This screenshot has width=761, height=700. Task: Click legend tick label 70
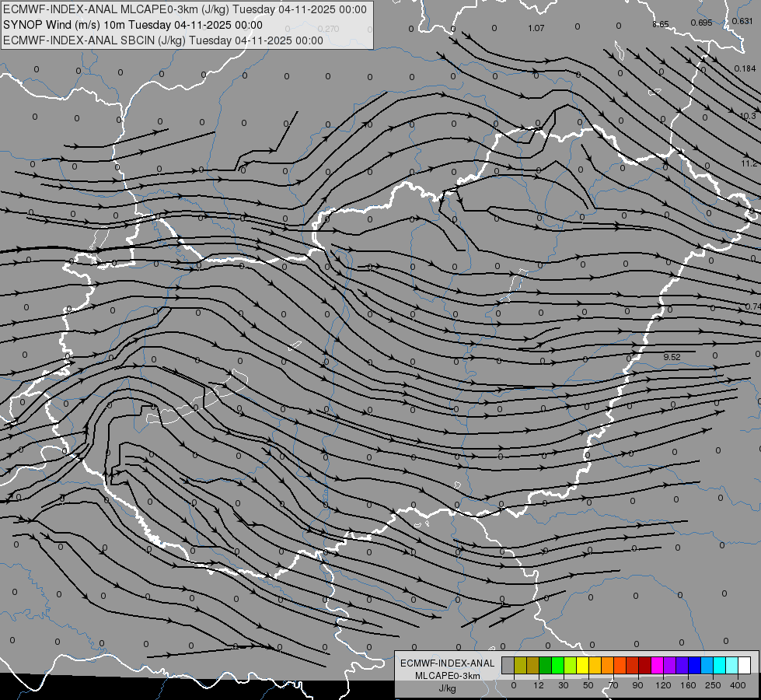[613, 685]
